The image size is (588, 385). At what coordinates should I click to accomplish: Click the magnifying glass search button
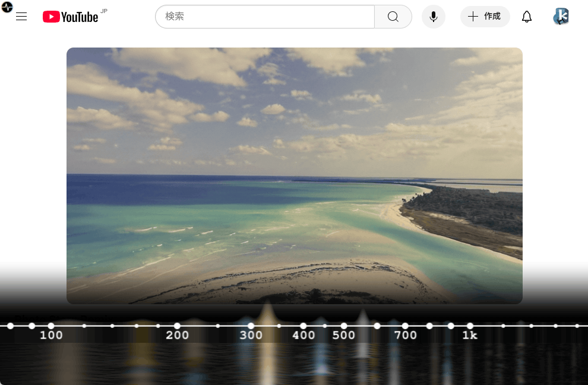point(393,17)
